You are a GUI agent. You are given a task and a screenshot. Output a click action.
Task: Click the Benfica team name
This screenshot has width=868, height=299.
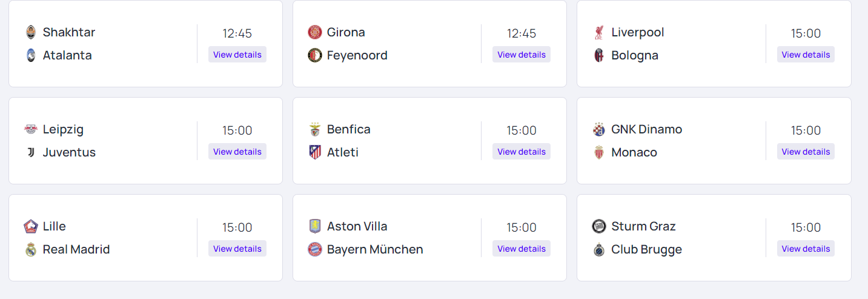(x=348, y=129)
